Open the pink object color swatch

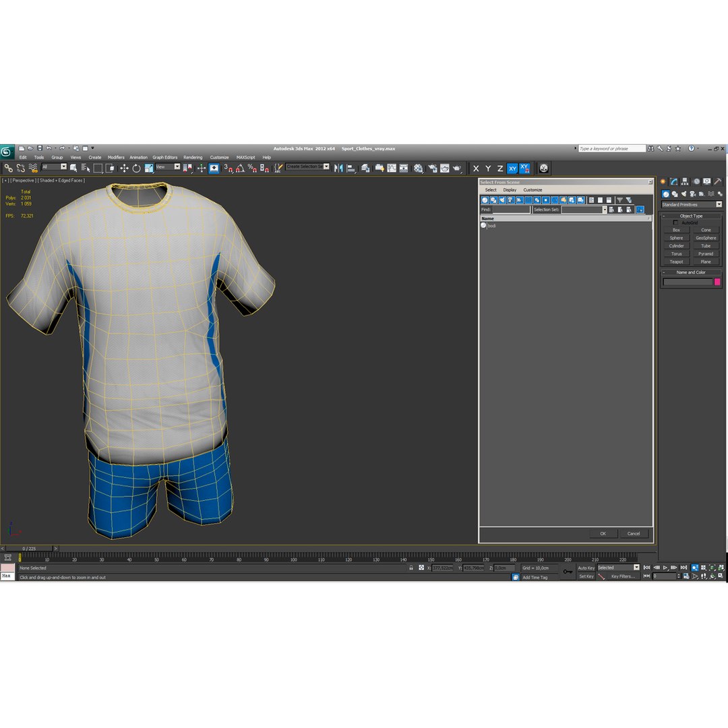(x=717, y=282)
